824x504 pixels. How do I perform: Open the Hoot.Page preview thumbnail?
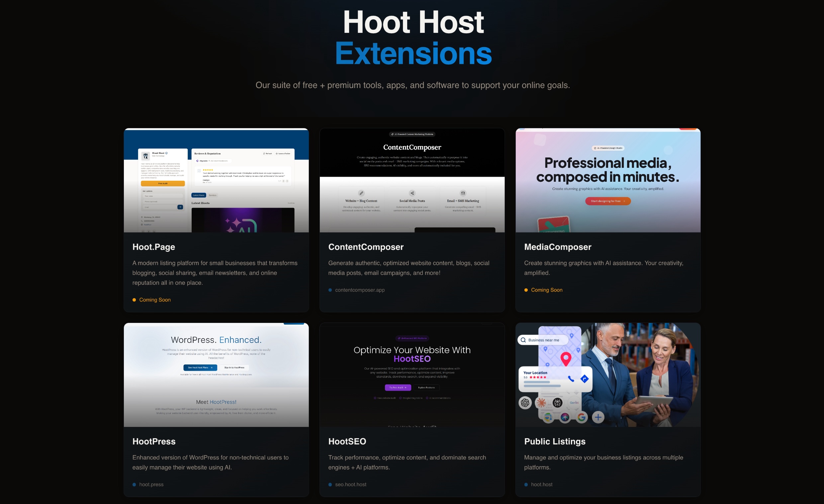pos(216,180)
